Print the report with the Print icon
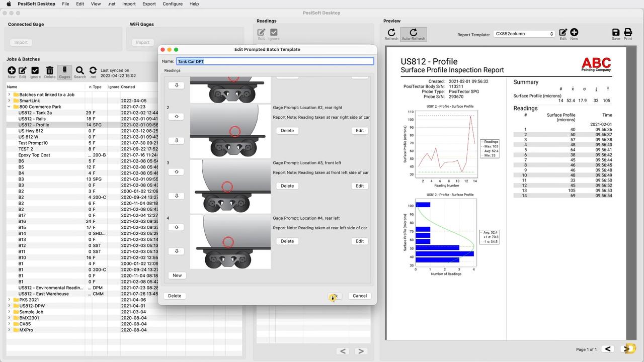This screenshot has height=362, width=644. pyautogui.click(x=628, y=34)
